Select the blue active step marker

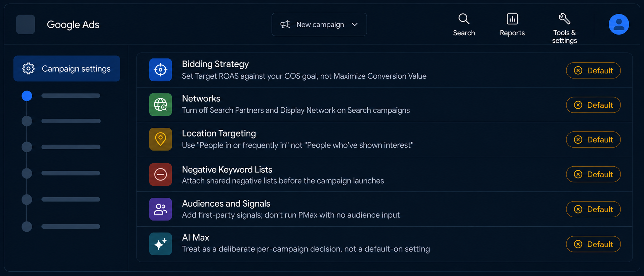click(x=27, y=96)
